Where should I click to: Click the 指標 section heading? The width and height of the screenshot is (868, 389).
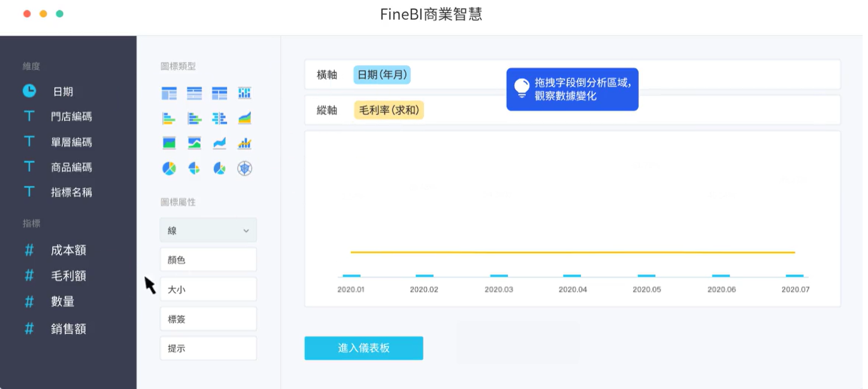click(32, 223)
